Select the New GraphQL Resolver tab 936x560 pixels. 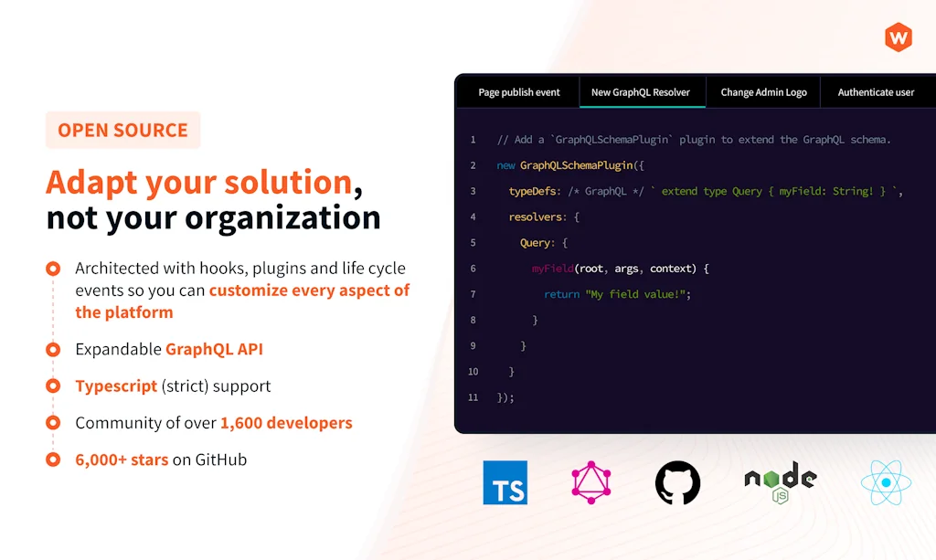tap(643, 92)
